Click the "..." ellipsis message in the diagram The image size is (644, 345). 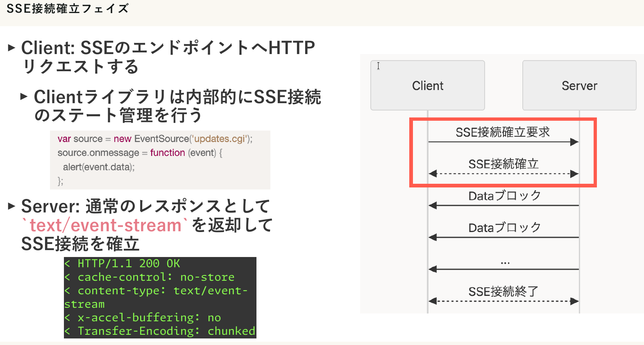pyautogui.click(x=505, y=262)
